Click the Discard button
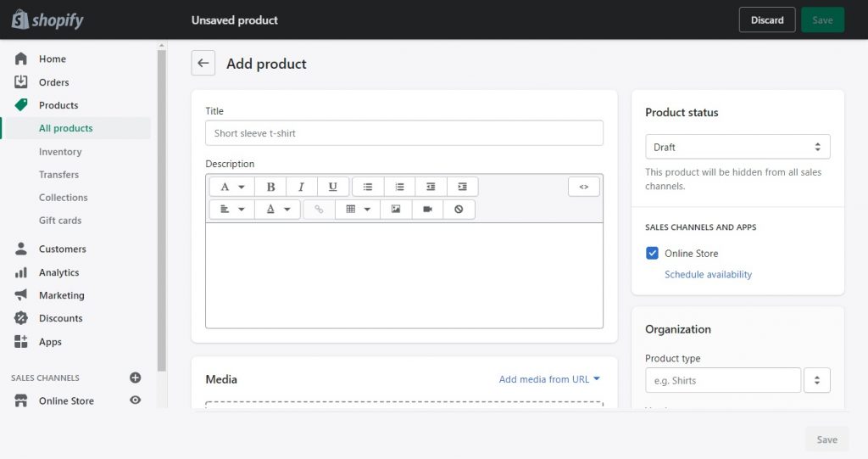868x459 pixels. 766,20
